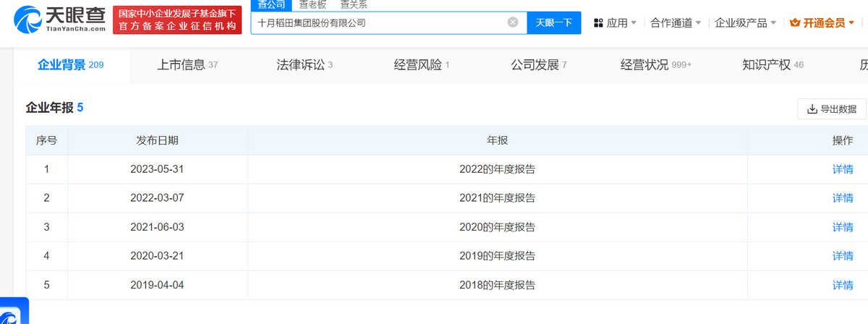Expand the 企业级产品 dropdown menu

pyautogui.click(x=746, y=23)
